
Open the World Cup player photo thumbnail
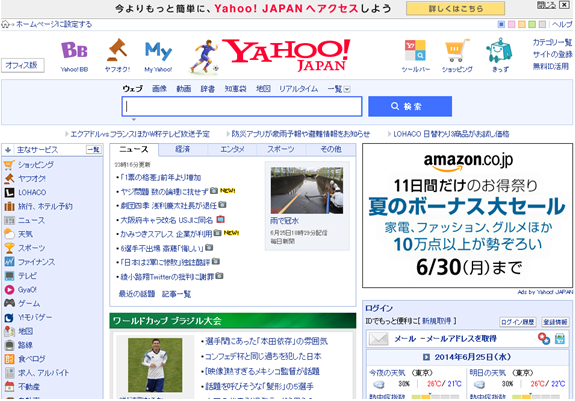point(155,365)
